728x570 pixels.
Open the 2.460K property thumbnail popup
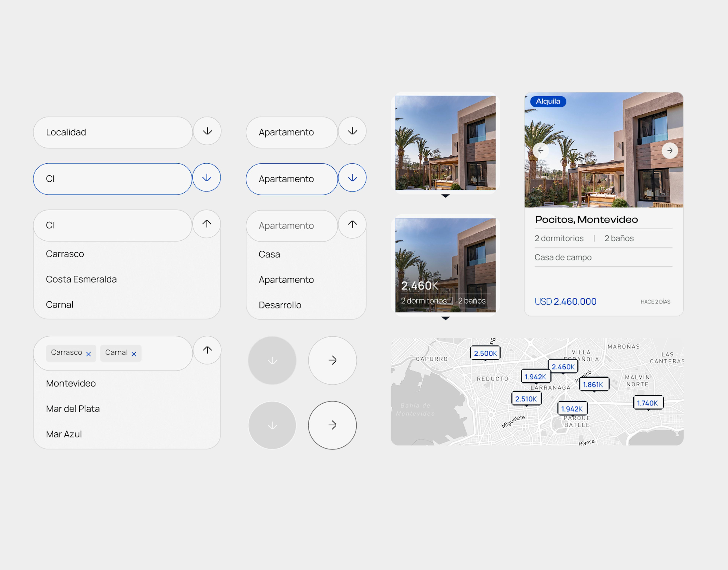coord(445,265)
